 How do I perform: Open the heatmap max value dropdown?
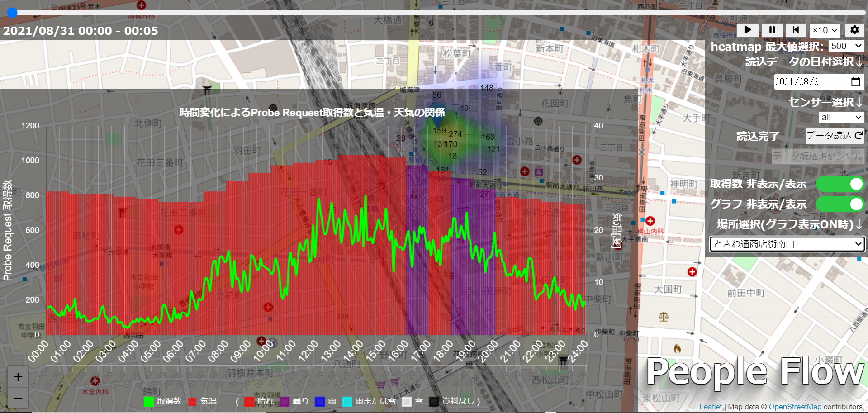[846, 46]
